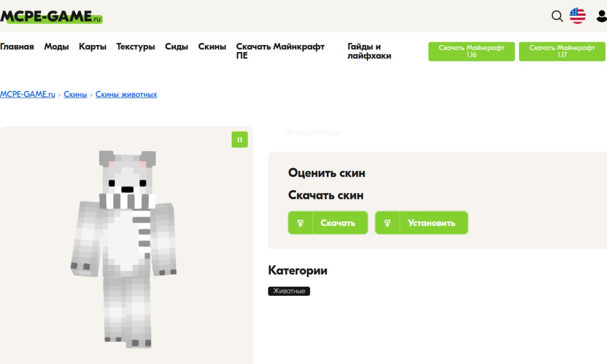The width and height of the screenshot is (607, 364).
Task: Click the Категории heading
Action: pyautogui.click(x=297, y=271)
